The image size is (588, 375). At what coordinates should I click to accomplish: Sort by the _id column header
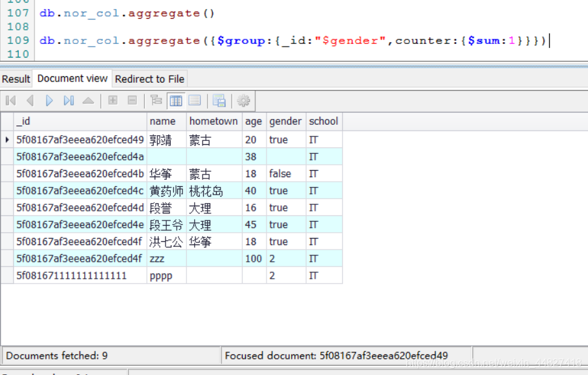[x=80, y=121]
